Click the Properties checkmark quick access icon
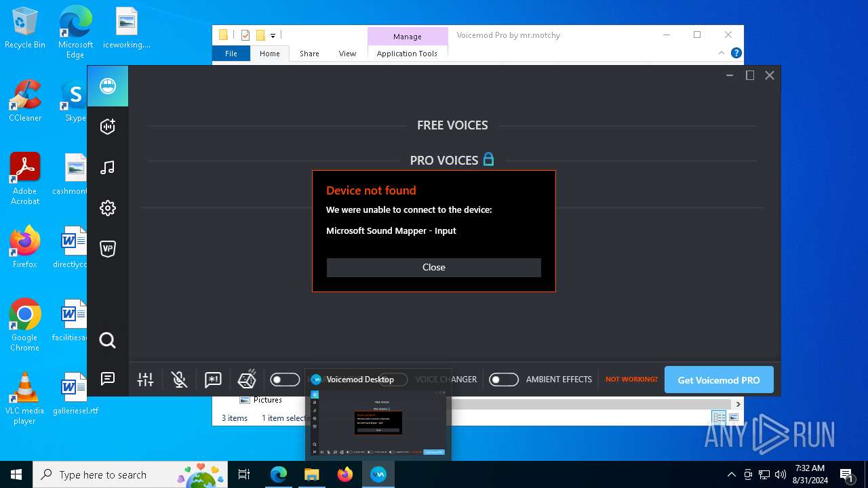The width and height of the screenshot is (868, 488). (x=245, y=35)
